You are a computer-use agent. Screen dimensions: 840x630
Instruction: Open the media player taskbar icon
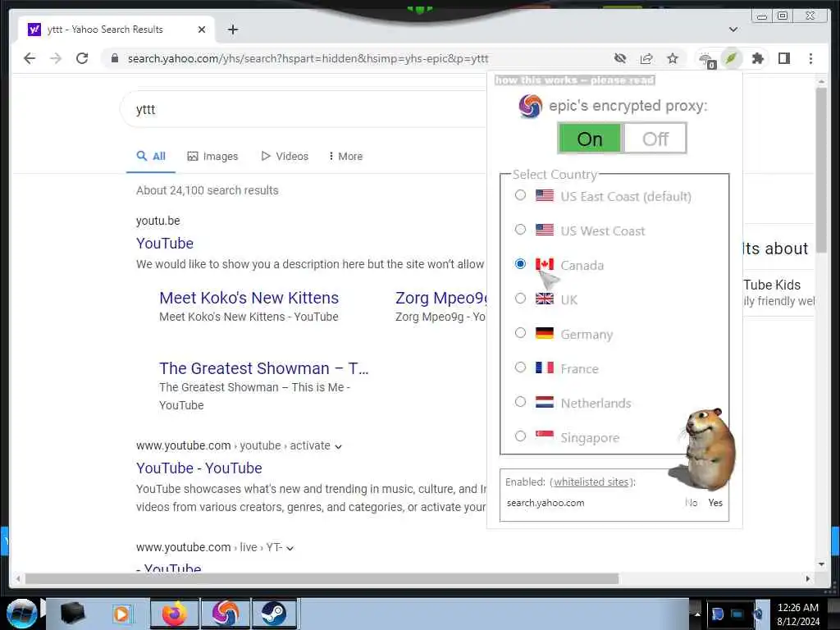[122, 614]
